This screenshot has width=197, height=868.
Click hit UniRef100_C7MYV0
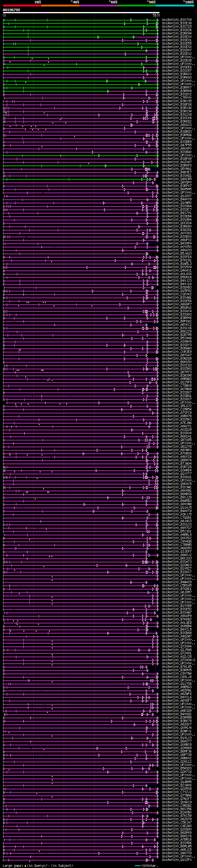click(x=177, y=98)
